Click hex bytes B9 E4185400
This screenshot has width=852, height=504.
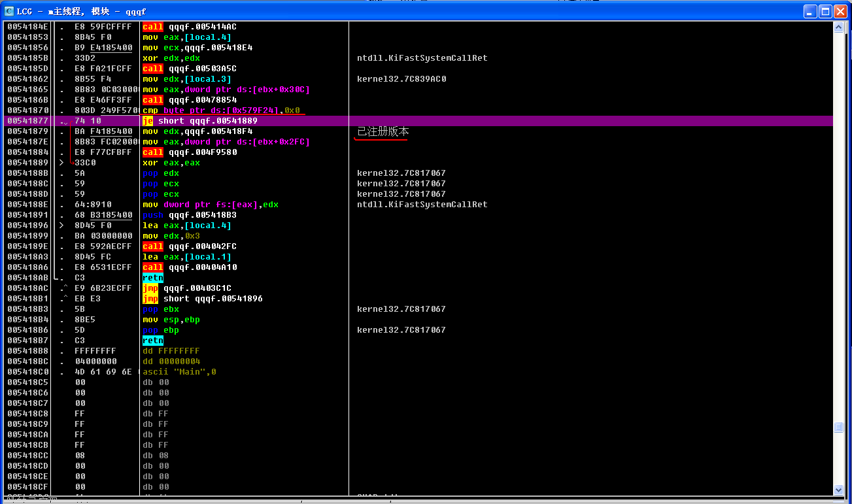tap(103, 48)
